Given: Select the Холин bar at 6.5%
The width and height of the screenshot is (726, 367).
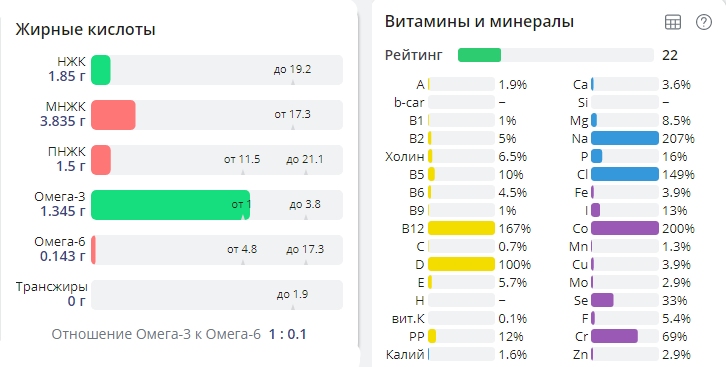Looking at the screenshot, I should point(461,156).
